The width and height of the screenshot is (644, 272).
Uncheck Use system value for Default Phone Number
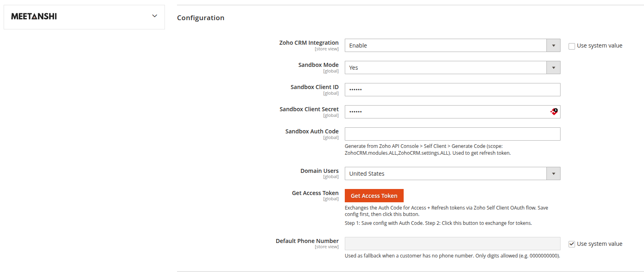pos(572,244)
